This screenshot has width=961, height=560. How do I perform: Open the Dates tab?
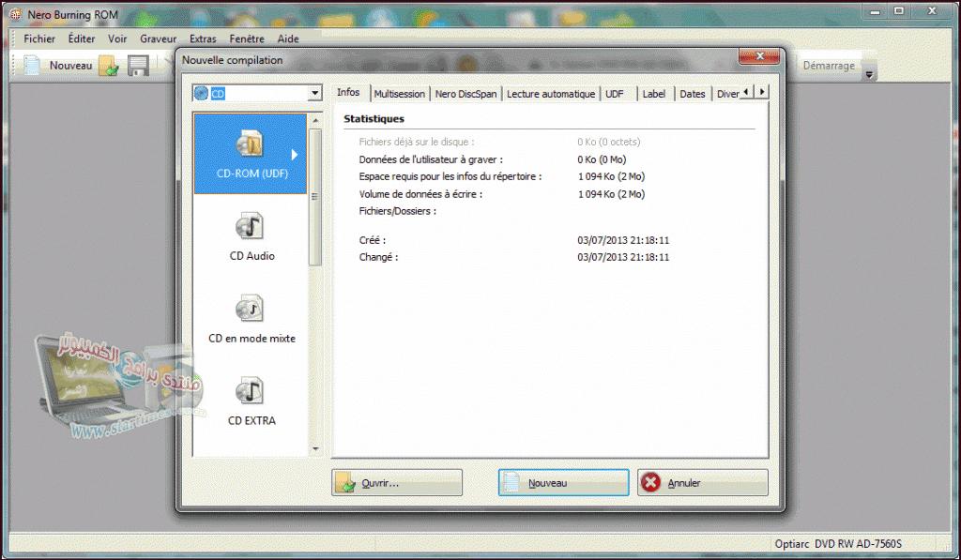pos(693,94)
